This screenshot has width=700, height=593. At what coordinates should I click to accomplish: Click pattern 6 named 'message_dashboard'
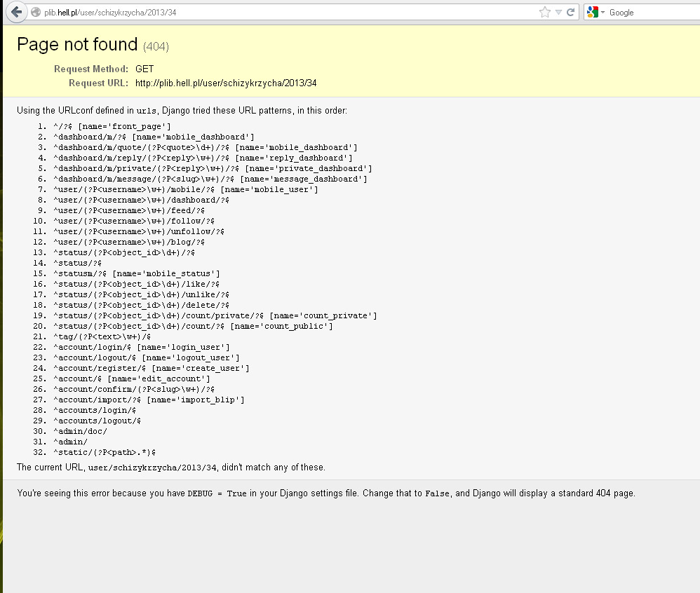(x=210, y=179)
